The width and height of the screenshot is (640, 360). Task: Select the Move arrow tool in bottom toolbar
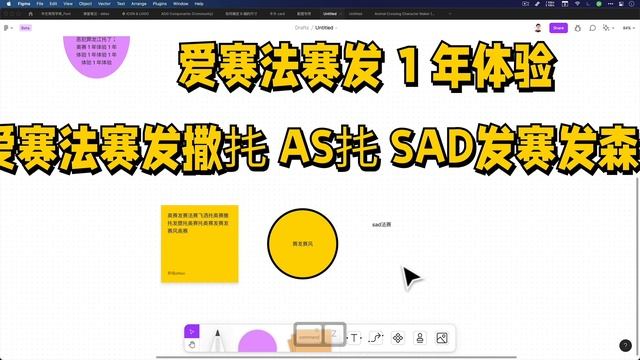tap(192, 331)
